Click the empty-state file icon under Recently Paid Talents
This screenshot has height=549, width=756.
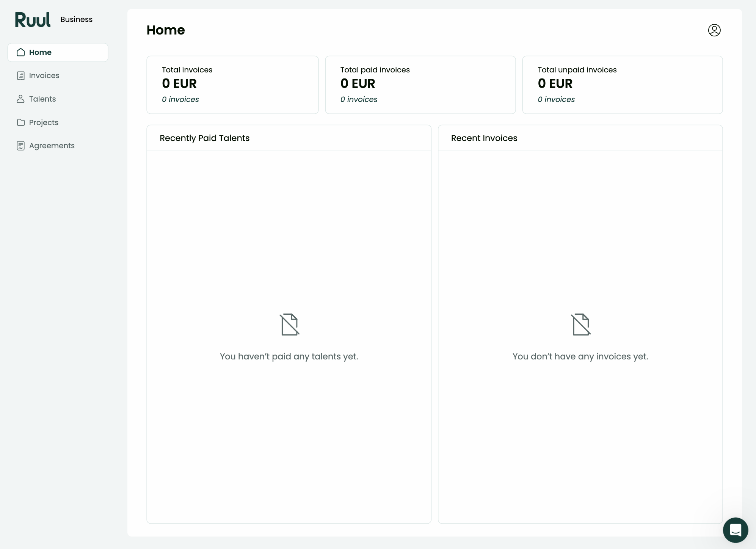[x=290, y=325]
